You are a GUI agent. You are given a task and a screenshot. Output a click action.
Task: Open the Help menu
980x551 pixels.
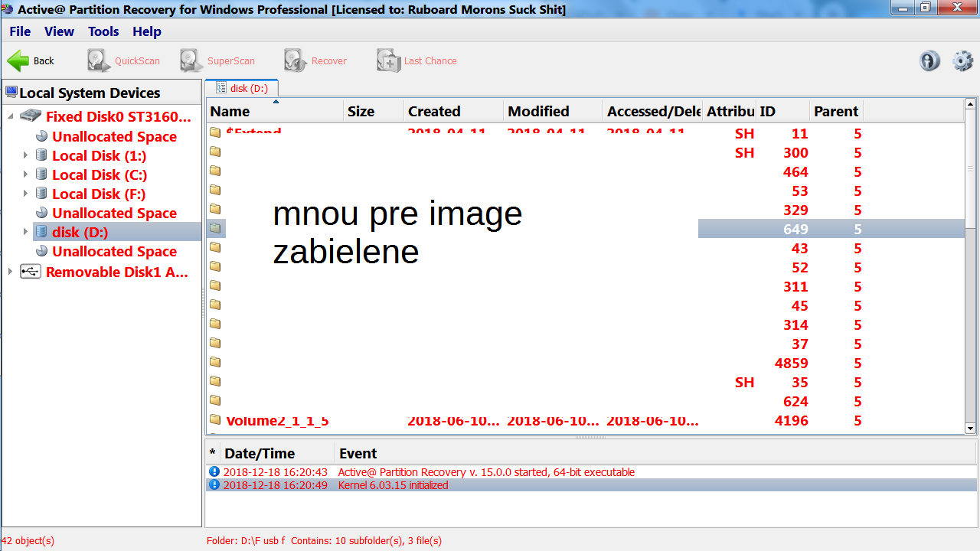click(147, 31)
